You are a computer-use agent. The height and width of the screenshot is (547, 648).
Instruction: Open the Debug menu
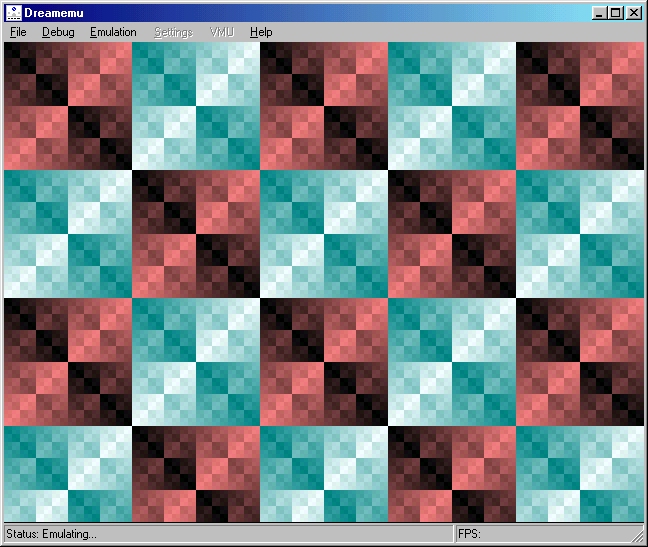pos(58,32)
